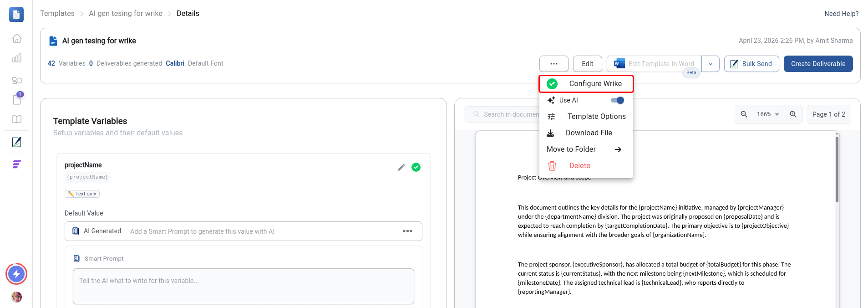
Task: Choose Delete from the menu
Action: (x=586, y=166)
